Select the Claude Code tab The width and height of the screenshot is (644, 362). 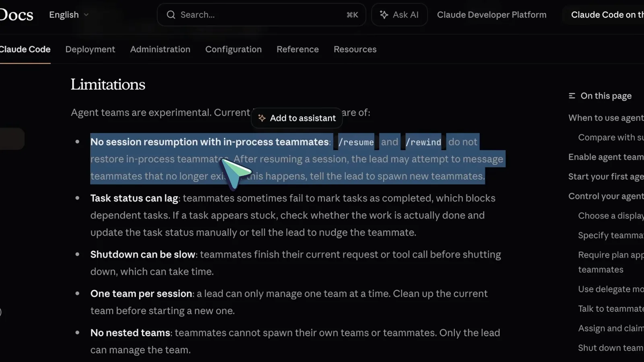[25, 49]
